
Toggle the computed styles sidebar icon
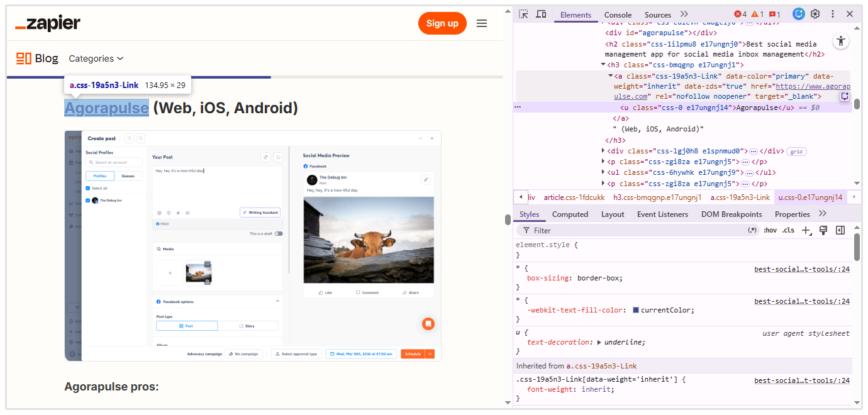pos(840,231)
